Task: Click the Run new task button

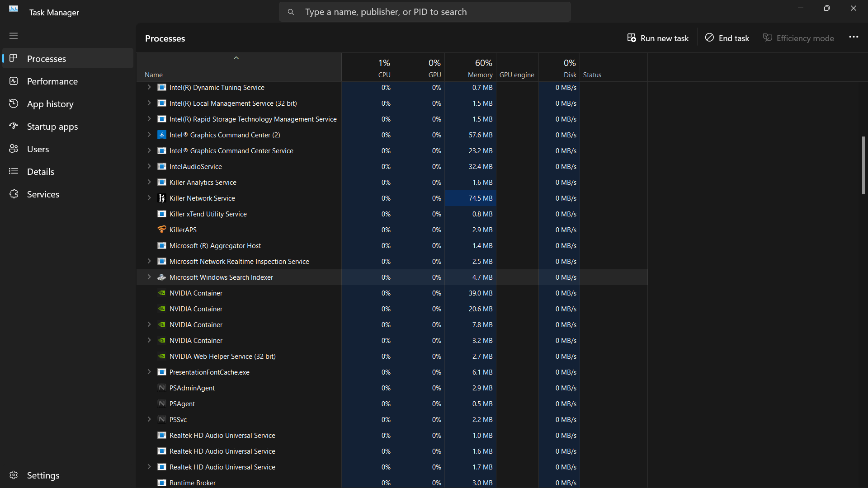Action: pos(658,38)
